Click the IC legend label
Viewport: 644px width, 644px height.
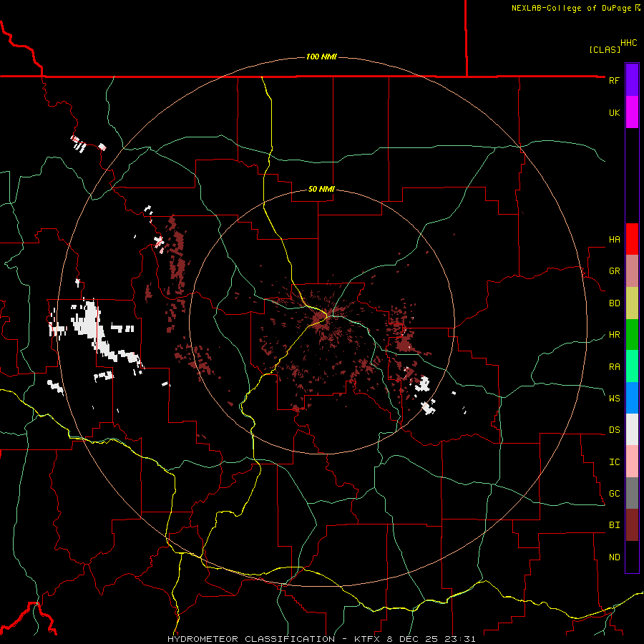click(x=614, y=462)
